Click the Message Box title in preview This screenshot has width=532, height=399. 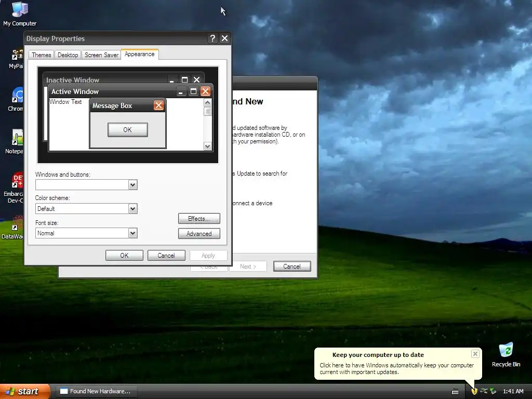(x=112, y=105)
